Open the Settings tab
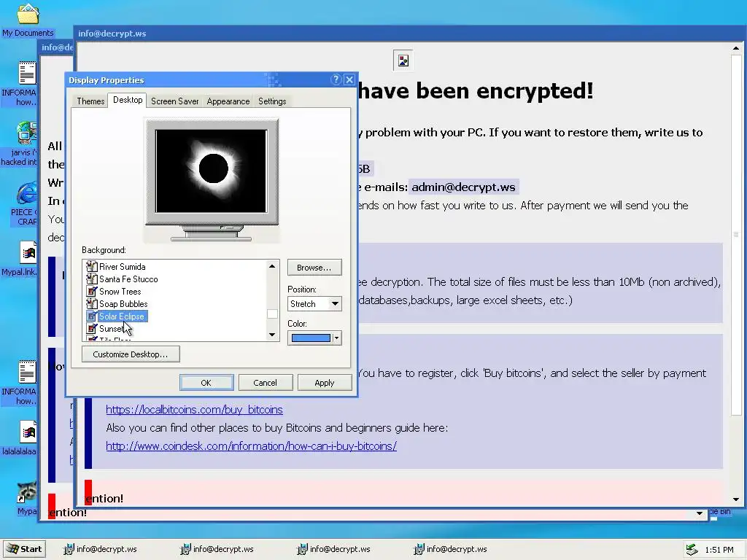 point(272,101)
